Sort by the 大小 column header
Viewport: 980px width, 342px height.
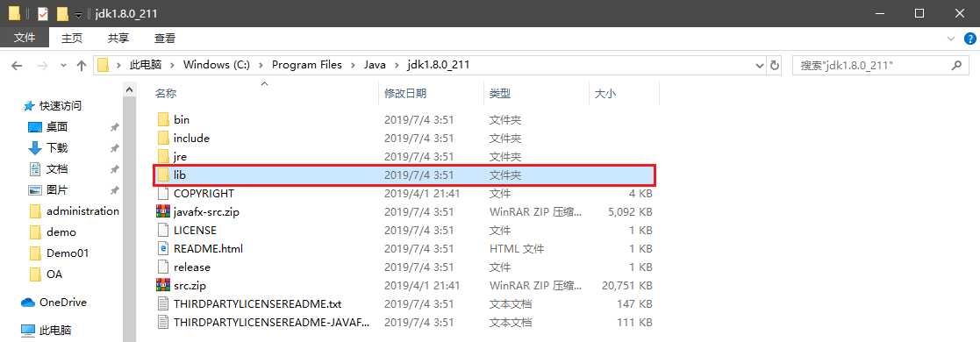click(604, 93)
